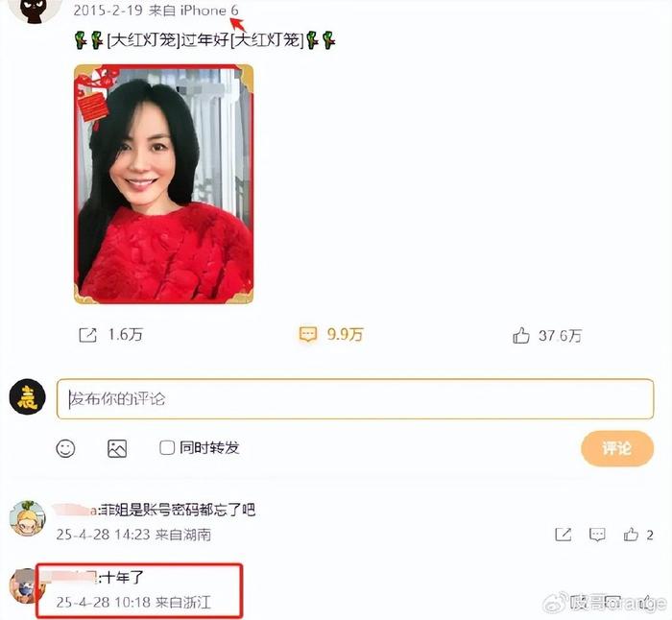Enable the 同时转发 checkbox
The width and height of the screenshot is (672, 620).
pyautogui.click(x=167, y=448)
